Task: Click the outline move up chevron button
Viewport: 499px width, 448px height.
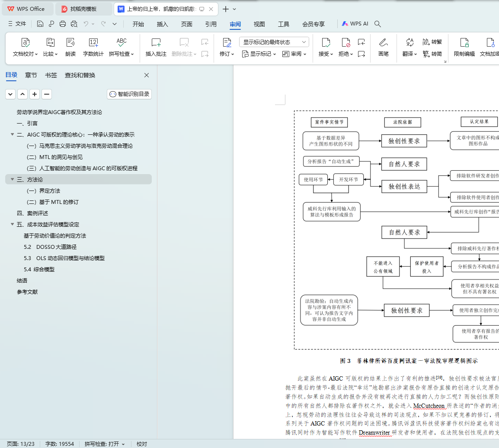Action: point(22,94)
